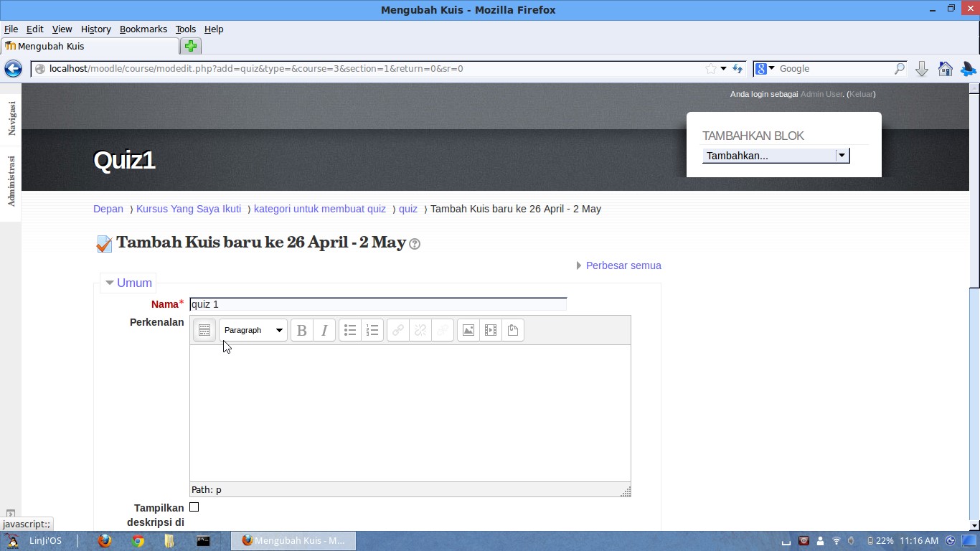The image size is (980, 551).
Task: Enable the Tampilkan deskripsi di checkbox
Action: (194, 507)
